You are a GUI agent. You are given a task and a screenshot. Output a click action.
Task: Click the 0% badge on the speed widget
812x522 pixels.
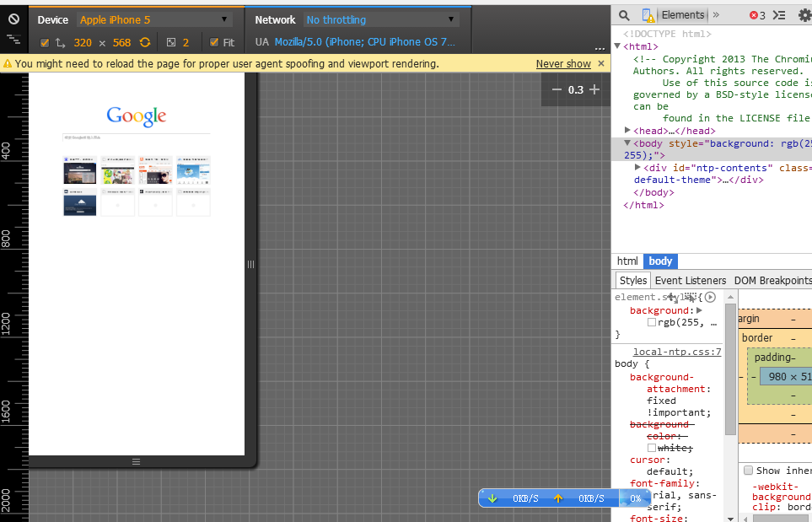coord(636,498)
